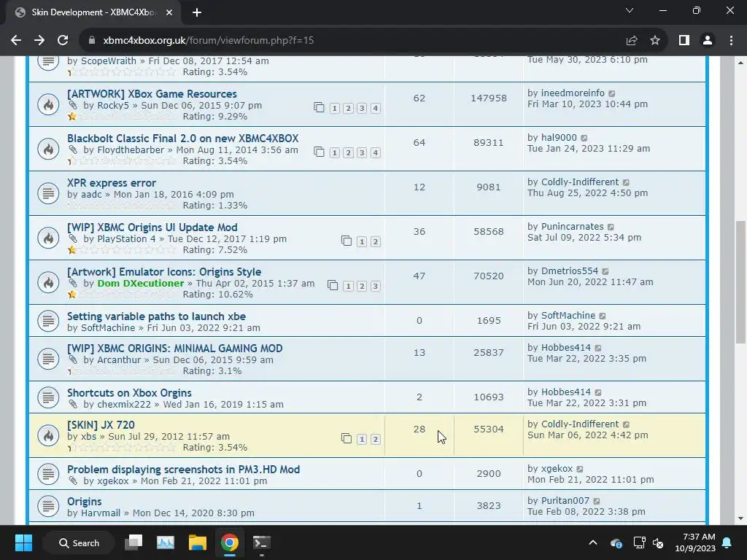Open Problem displaying screenshots in PM3.HD Mod
The image size is (747, 560).
click(x=183, y=470)
